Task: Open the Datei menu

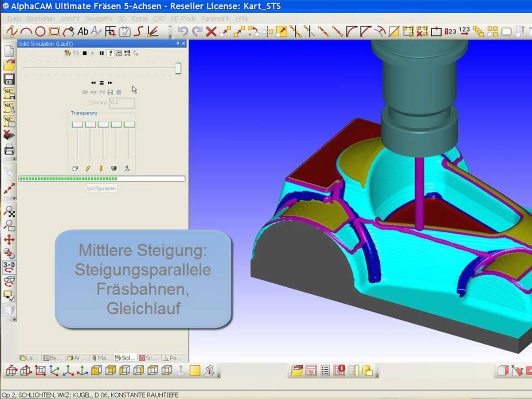Action: pos(14,19)
